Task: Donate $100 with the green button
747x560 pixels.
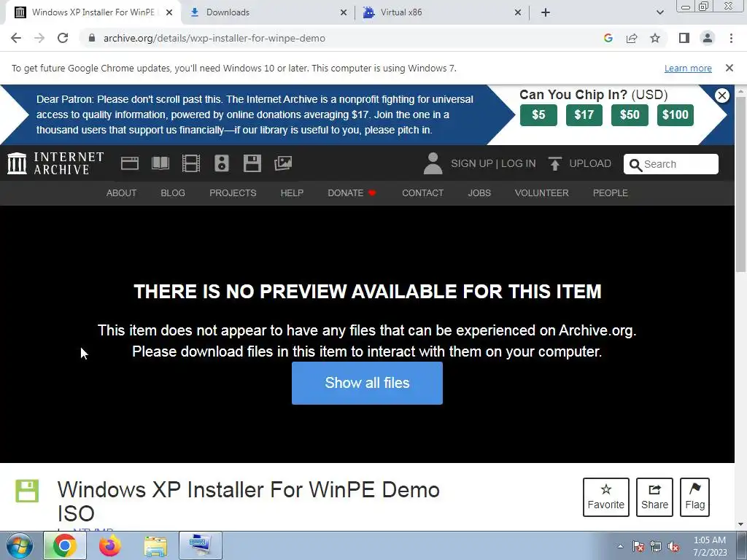Action: click(675, 114)
